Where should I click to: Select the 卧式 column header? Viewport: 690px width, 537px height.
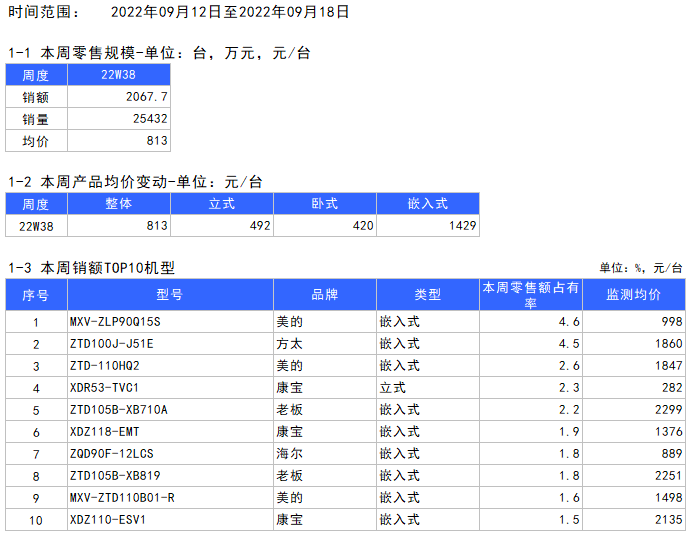[325, 203]
